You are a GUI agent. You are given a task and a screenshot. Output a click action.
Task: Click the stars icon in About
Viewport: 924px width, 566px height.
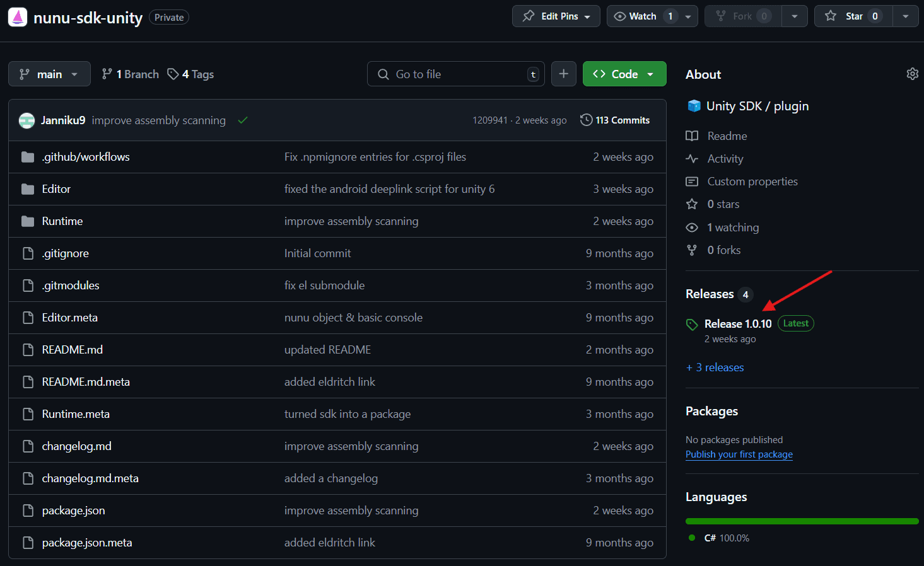pos(692,204)
